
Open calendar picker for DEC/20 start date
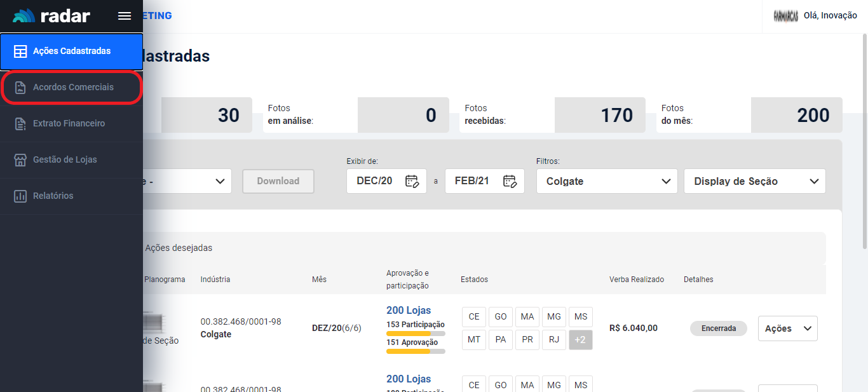(x=412, y=181)
